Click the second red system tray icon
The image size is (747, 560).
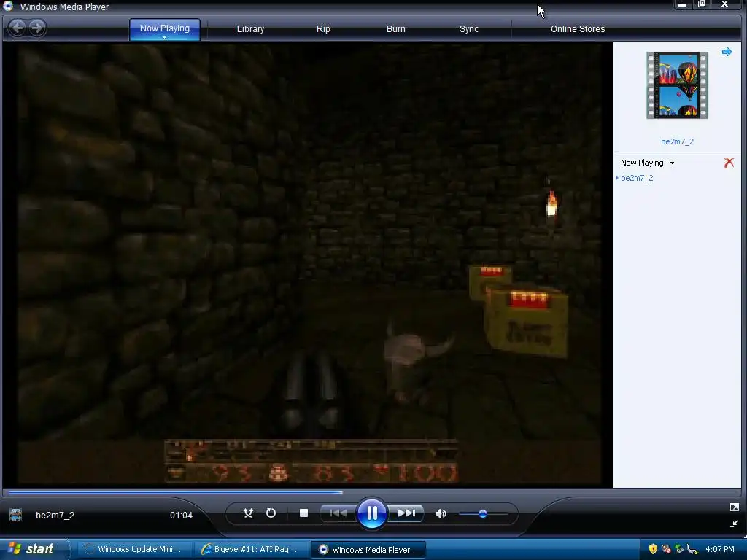click(x=666, y=549)
